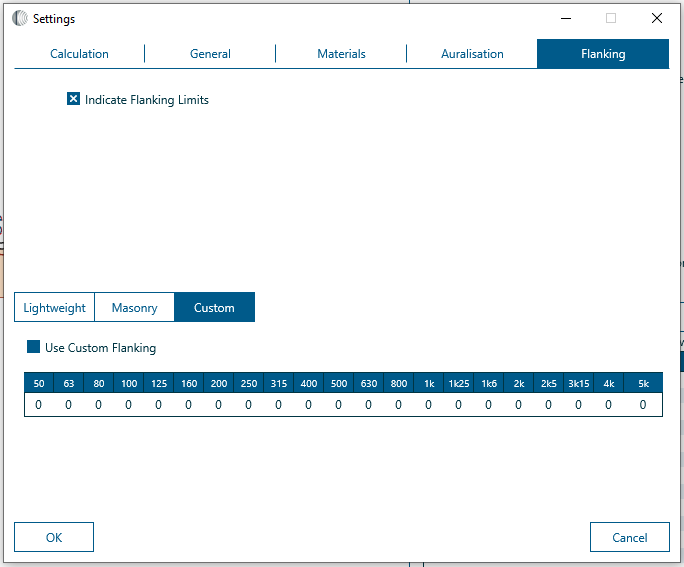
Task: Go to the Materials tab
Action: (x=341, y=54)
